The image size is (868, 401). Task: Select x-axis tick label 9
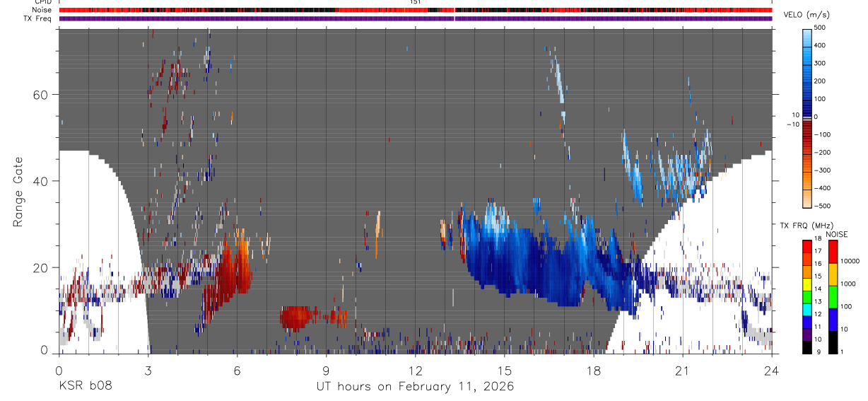(326, 371)
